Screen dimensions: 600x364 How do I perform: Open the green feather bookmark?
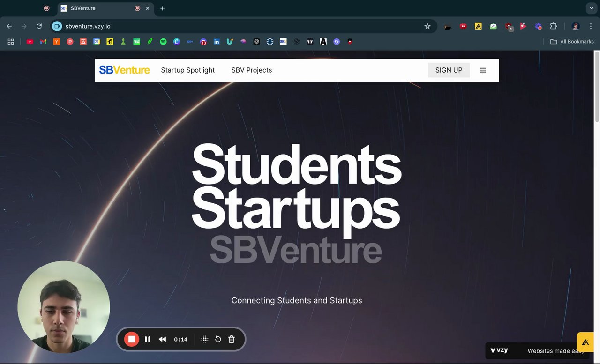tap(150, 42)
